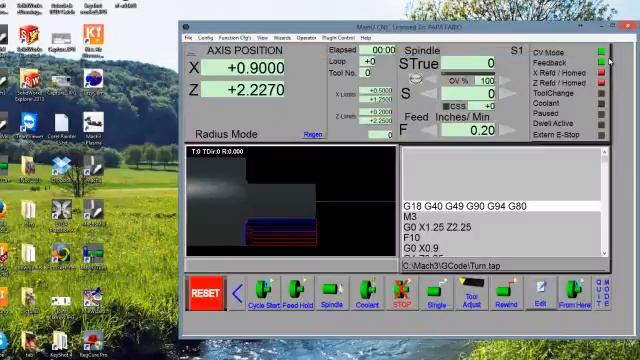Viewport: 640px width, 360px height.
Task: Click the Coolant status LED
Action: coord(602,104)
